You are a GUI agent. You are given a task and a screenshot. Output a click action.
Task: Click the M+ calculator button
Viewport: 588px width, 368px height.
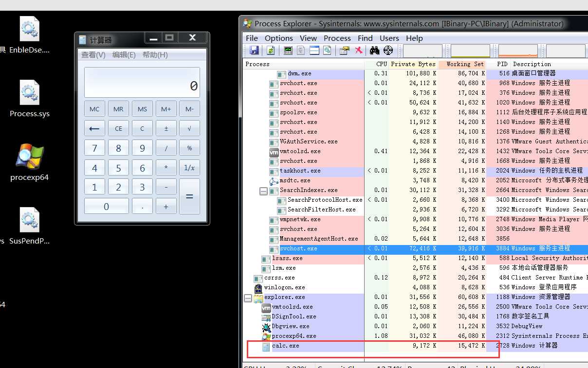166,109
